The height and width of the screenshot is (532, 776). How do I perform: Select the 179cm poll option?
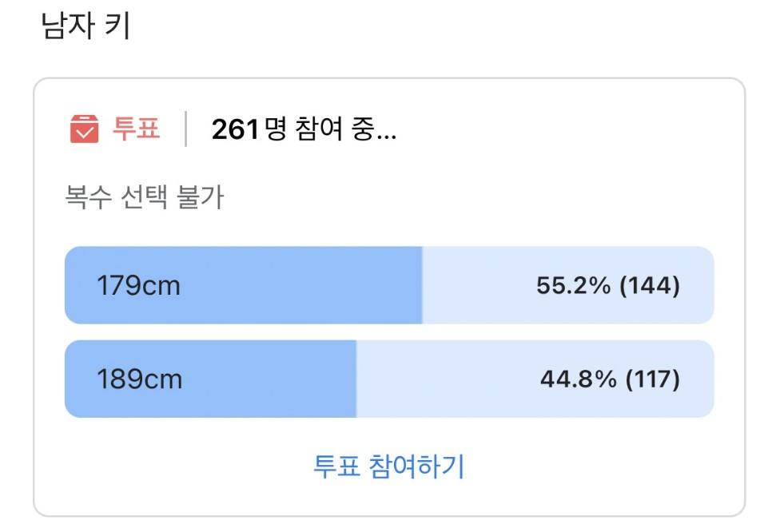point(389,285)
